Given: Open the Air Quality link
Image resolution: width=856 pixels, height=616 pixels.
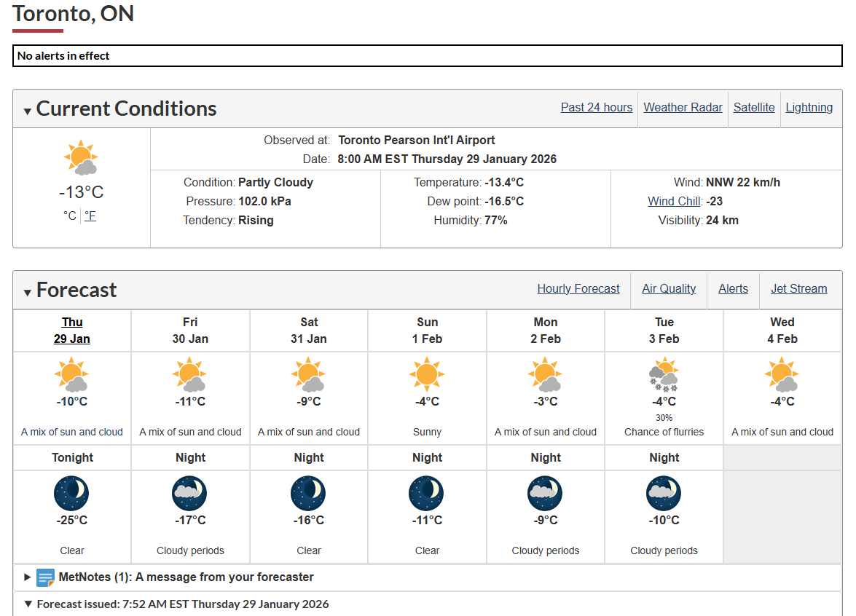Looking at the screenshot, I should tap(669, 288).
